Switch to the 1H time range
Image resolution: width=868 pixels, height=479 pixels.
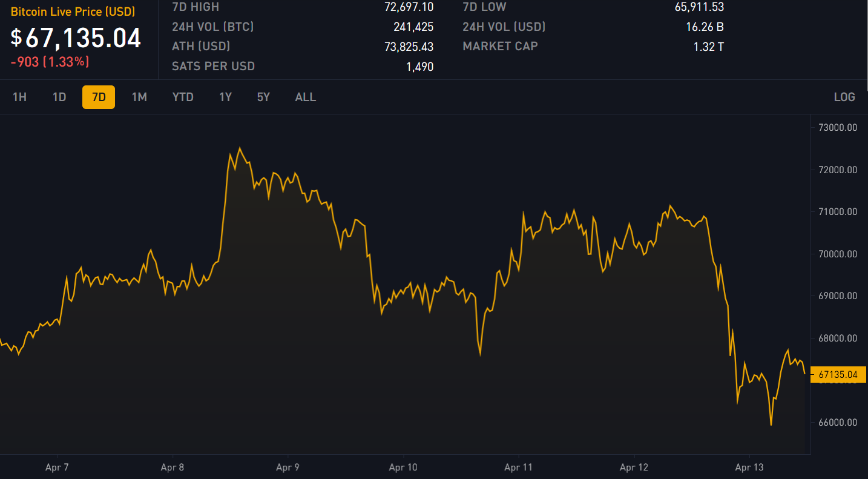coord(19,97)
